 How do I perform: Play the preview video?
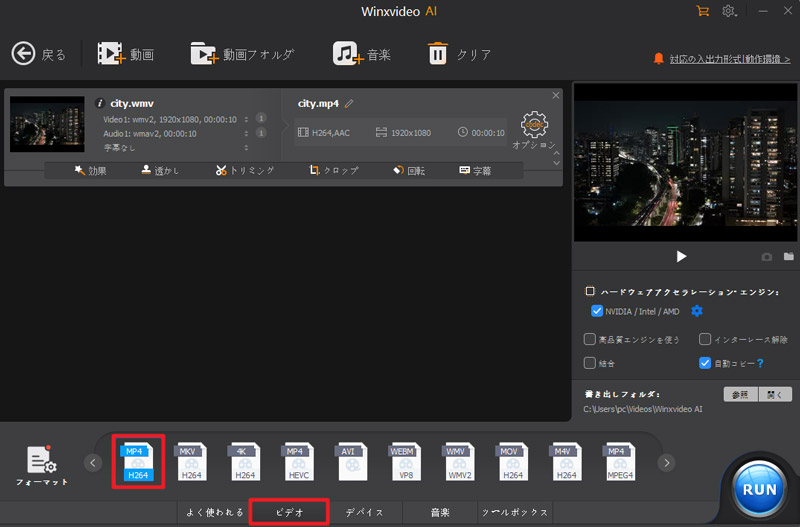pyautogui.click(x=681, y=256)
